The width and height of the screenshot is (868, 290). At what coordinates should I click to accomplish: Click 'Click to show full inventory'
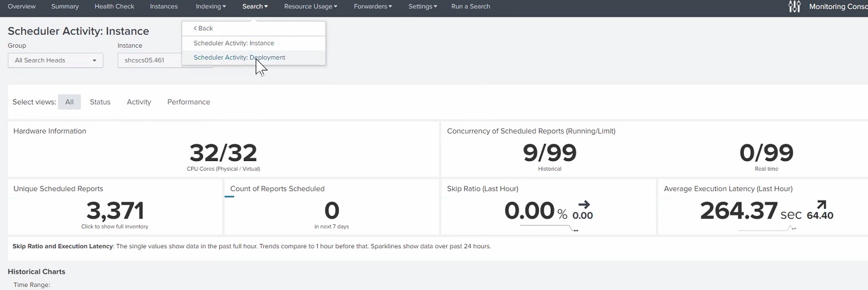coord(115,227)
